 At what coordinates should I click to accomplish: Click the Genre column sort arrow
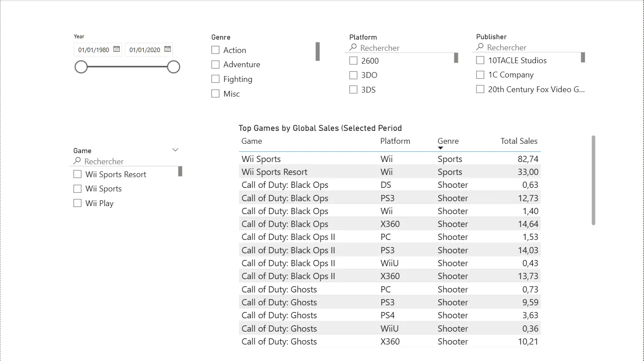[x=441, y=148]
